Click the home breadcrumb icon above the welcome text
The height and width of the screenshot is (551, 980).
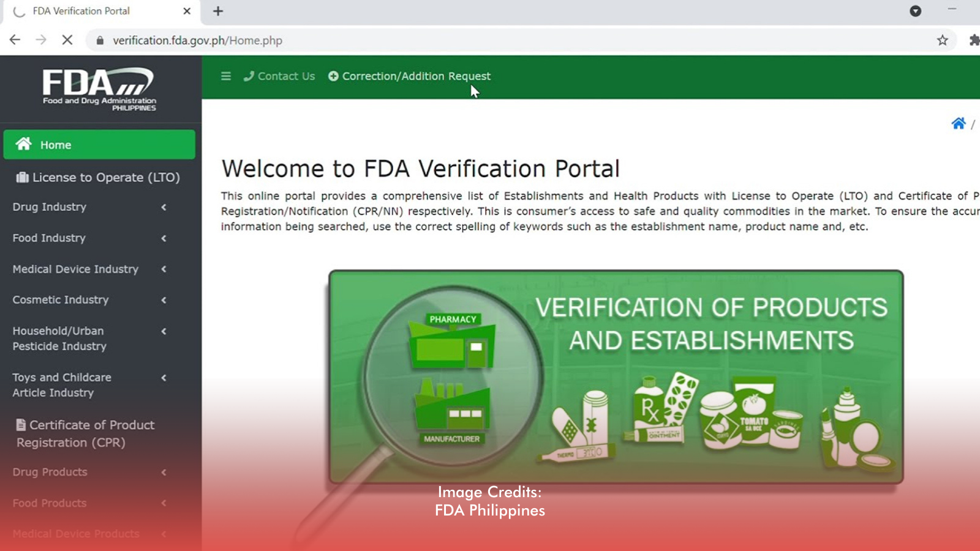coord(959,123)
